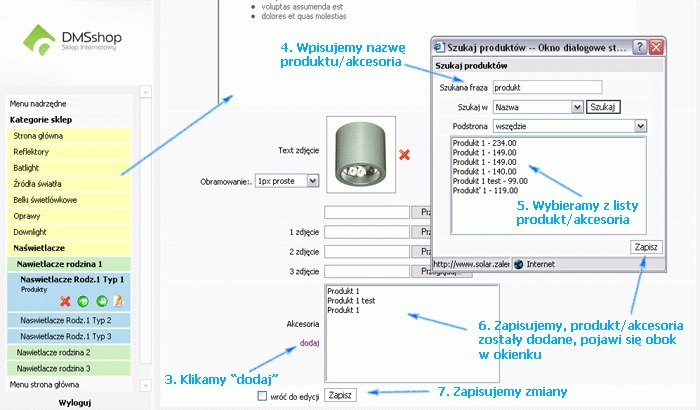
Task: Remove the product photo using red X
Action: pyautogui.click(x=404, y=155)
